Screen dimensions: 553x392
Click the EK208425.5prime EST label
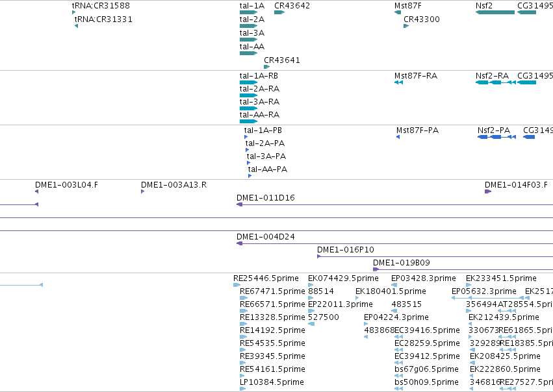505,356
